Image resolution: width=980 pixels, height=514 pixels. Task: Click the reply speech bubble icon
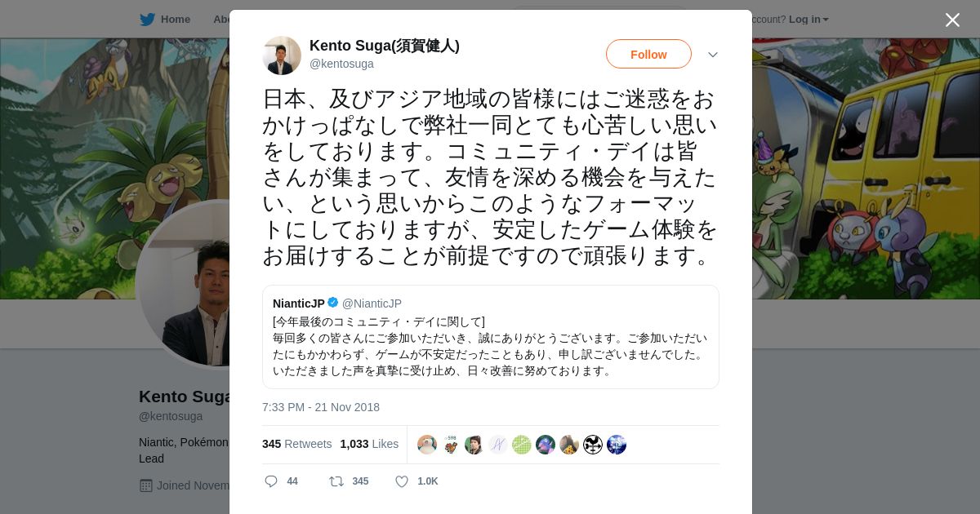coord(272,481)
